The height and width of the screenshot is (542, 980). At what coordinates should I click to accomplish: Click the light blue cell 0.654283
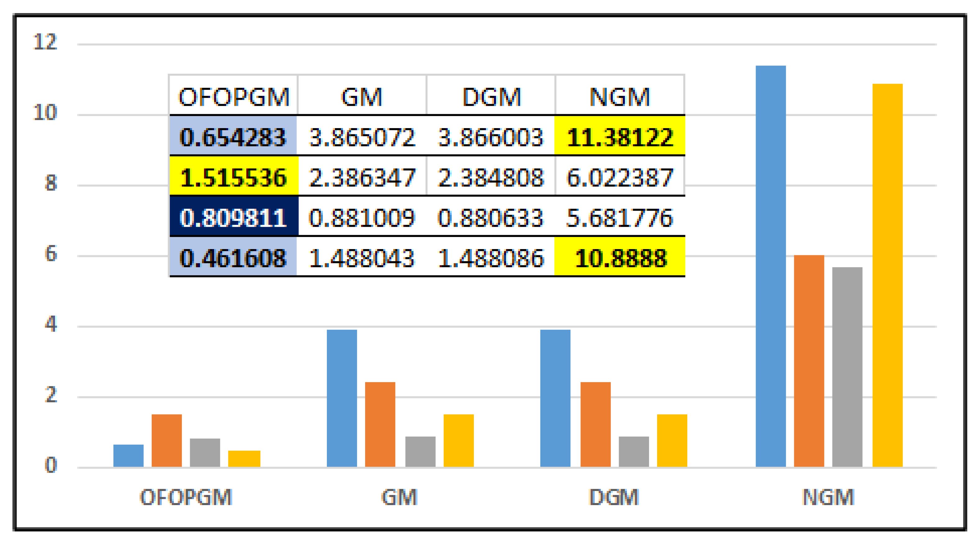click(x=233, y=137)
